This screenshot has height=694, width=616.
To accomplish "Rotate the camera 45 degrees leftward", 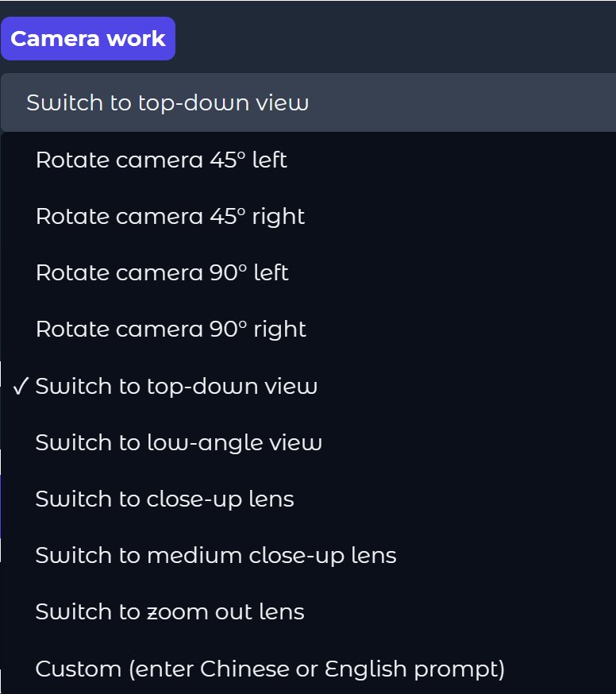I will 161,160.
